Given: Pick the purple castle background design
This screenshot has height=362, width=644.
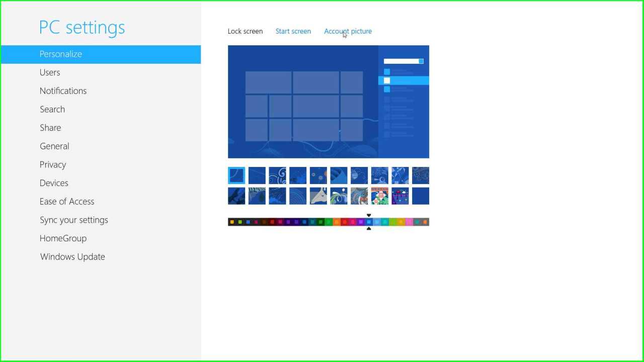Looking at the screenshot, I should 400,196.
